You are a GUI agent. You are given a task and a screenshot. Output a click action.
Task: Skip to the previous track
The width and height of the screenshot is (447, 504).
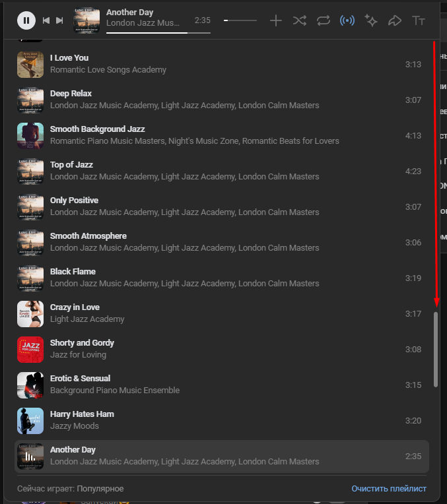tap(46, 20)
